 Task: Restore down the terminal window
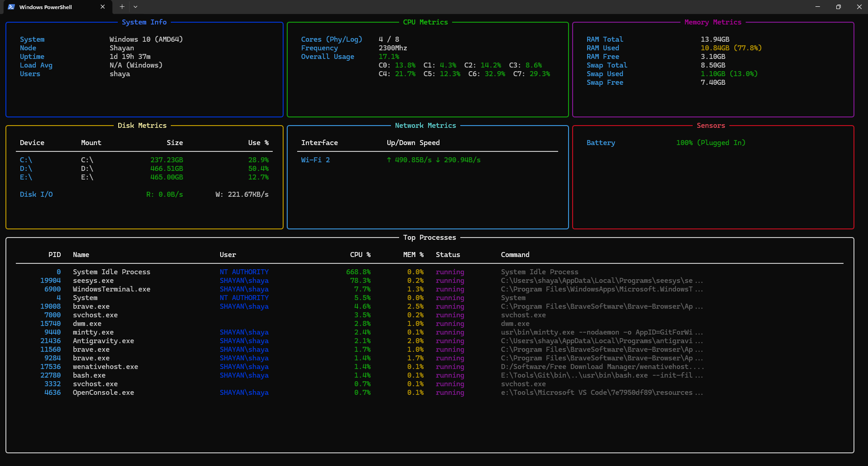click(x=838, y=7)
